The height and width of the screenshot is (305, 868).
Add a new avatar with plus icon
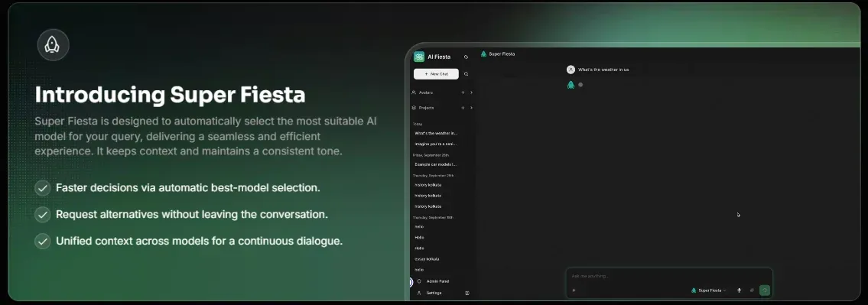click(463, 92)
